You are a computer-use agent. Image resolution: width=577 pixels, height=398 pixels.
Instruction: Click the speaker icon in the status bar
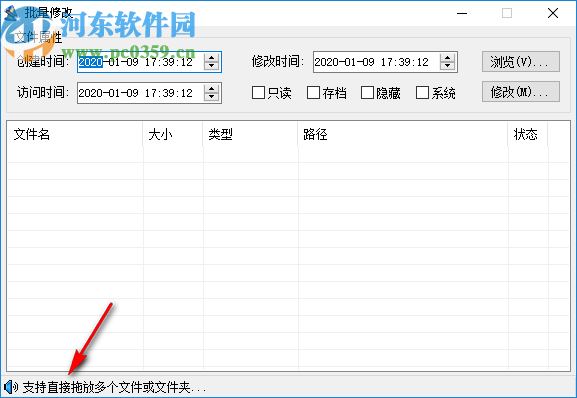pos(11,387)
